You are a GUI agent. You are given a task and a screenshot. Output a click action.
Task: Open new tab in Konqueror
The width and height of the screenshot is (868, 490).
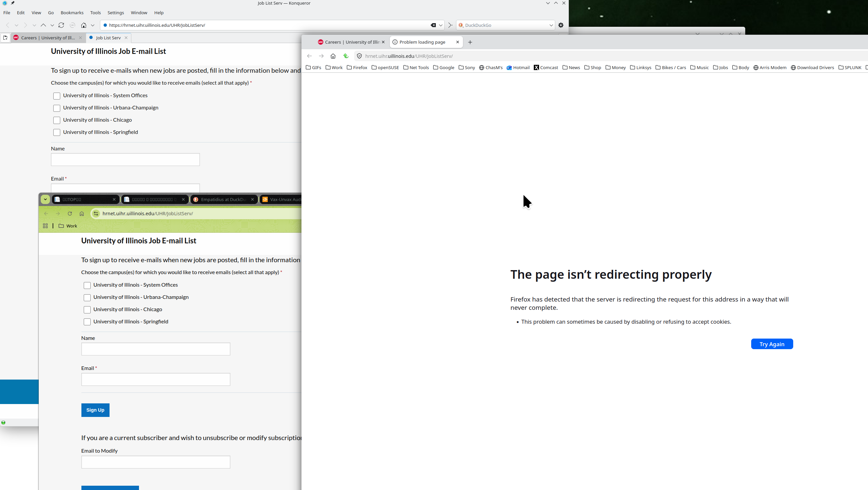(5, 38)
